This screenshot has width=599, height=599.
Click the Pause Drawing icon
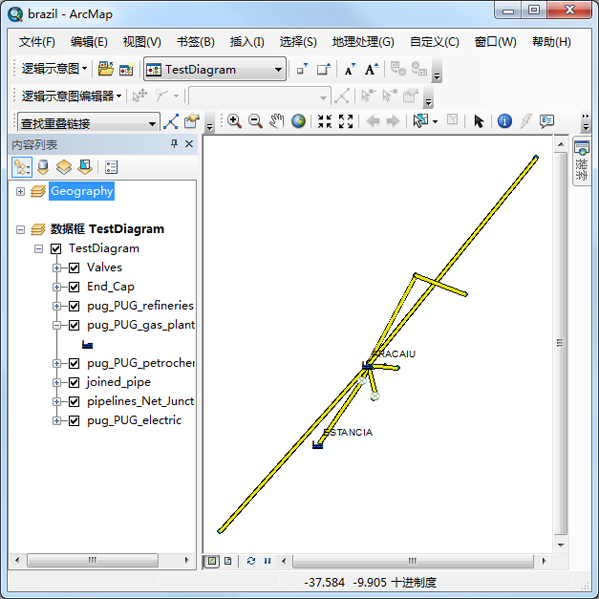(x=267, y=561)
